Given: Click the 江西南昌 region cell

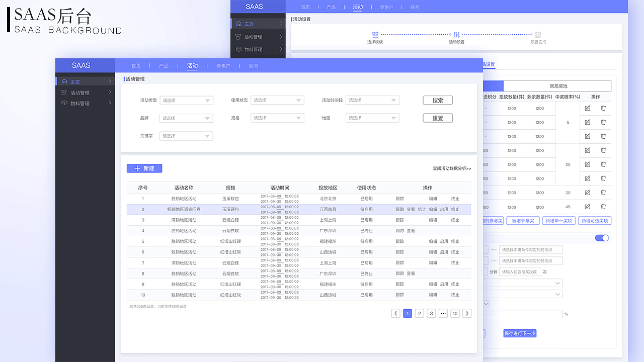Looking at the screenshot, I should [328, 209].
